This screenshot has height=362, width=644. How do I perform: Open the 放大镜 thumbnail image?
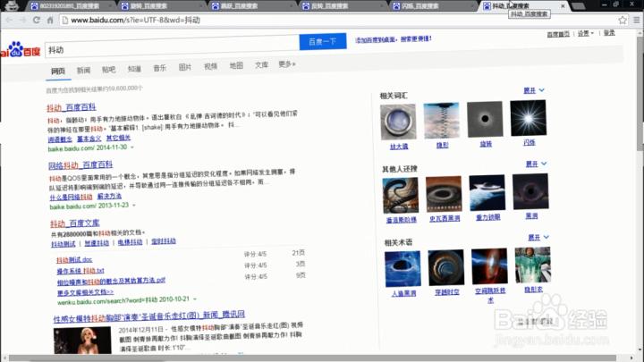click(398, 122)
